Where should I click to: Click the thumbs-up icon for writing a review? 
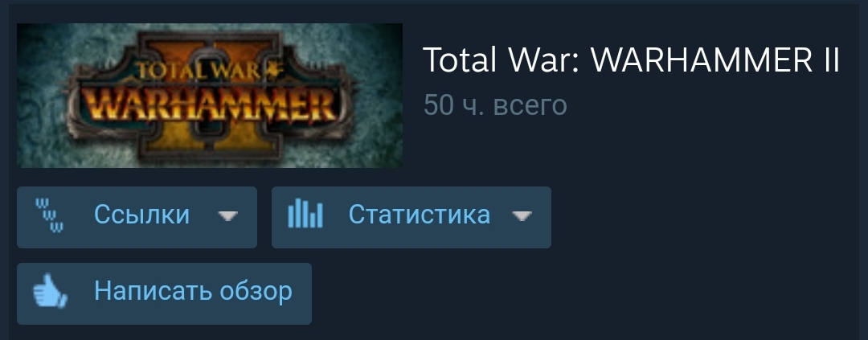point(50,291)
